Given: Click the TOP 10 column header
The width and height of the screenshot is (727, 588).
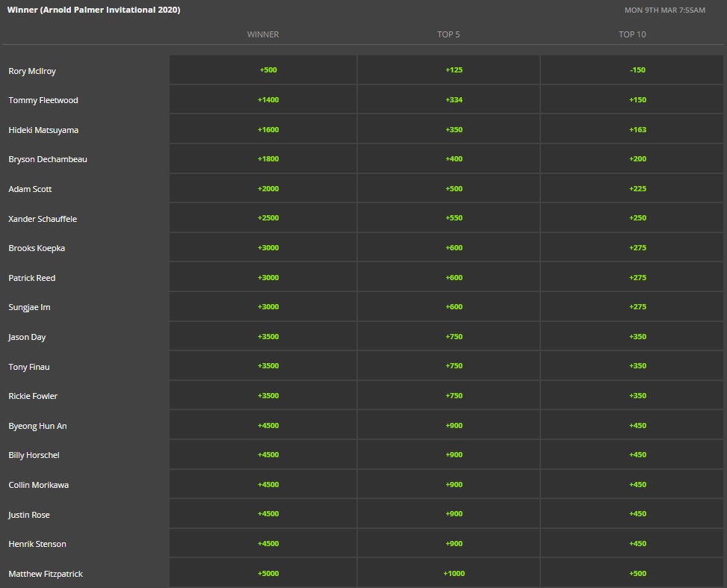Looking at the screenshot, I should [632, 34].
